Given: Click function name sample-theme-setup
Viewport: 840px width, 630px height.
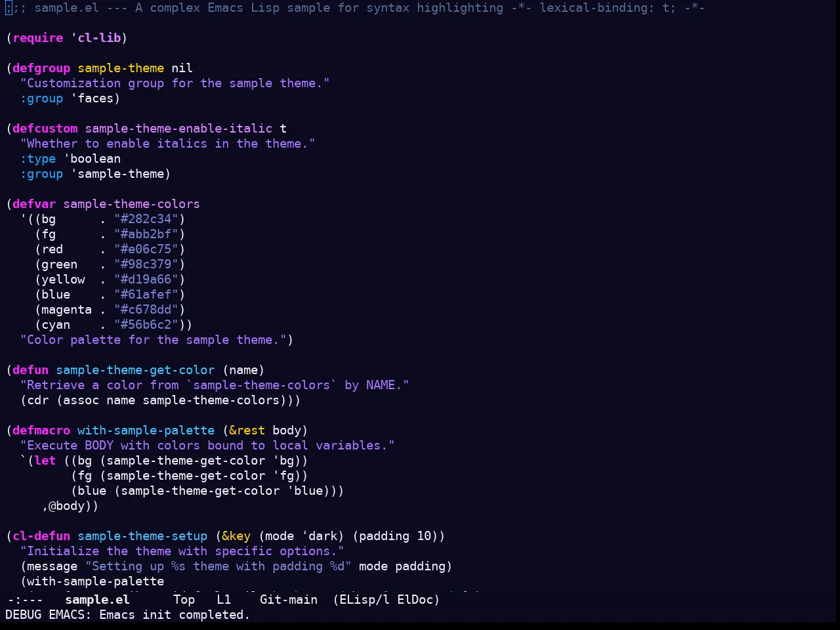Looking at the screenshot, I should [142, 536].
